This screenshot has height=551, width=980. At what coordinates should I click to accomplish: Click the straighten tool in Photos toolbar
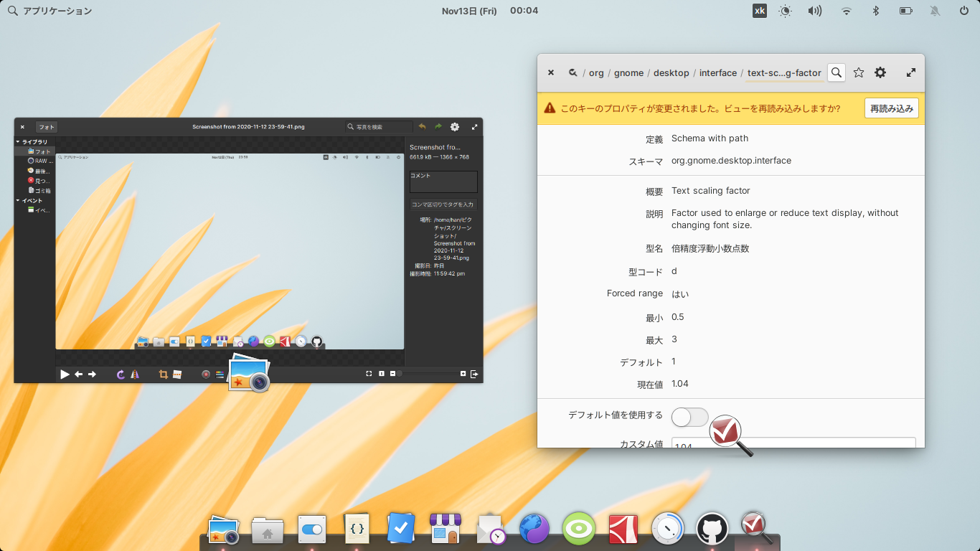[177, 374]
